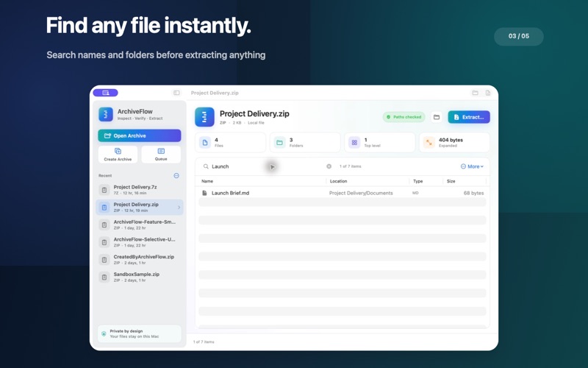Image resolution: width=588 pixels, height=368 pixels.
Task: Click the folder icon in the title bar
Action: [475, 93]
